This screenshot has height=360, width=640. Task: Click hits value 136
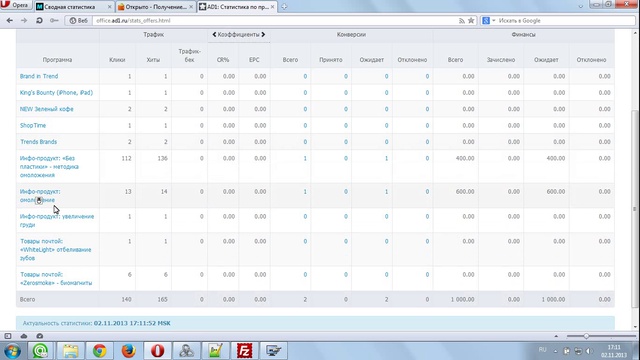point(162,158)
